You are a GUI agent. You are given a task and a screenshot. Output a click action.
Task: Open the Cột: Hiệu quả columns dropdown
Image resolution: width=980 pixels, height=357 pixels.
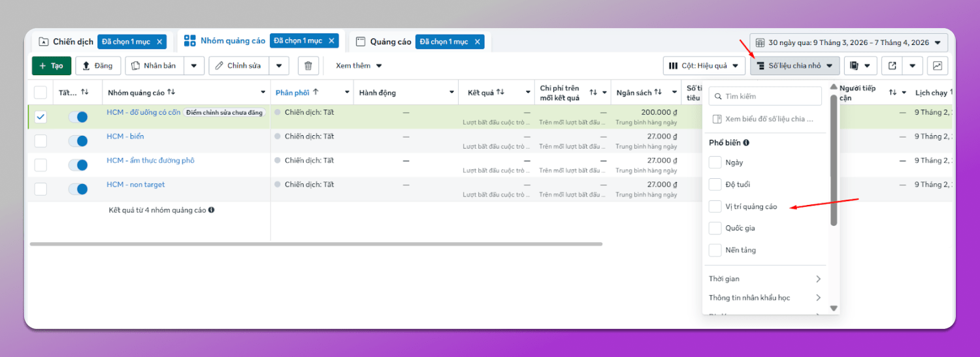point(704,66)
